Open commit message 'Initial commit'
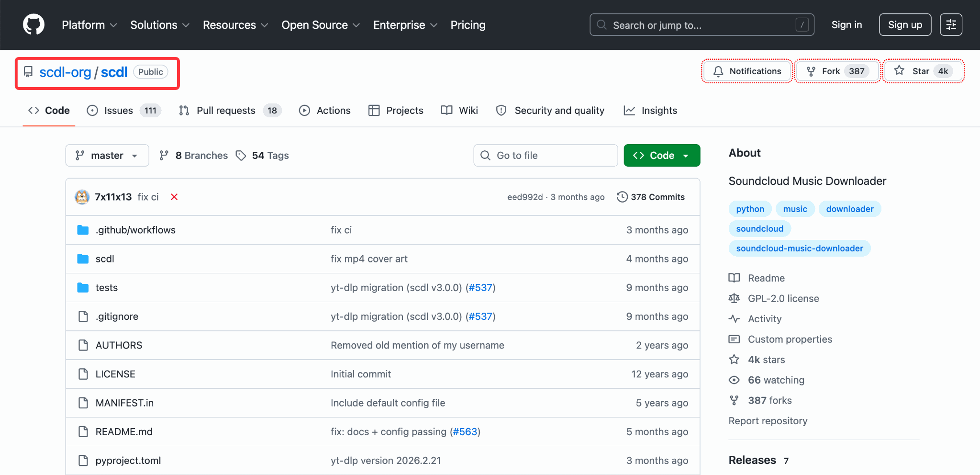The width and height of the screenshot is (980, 475). (x=360, y=374)
